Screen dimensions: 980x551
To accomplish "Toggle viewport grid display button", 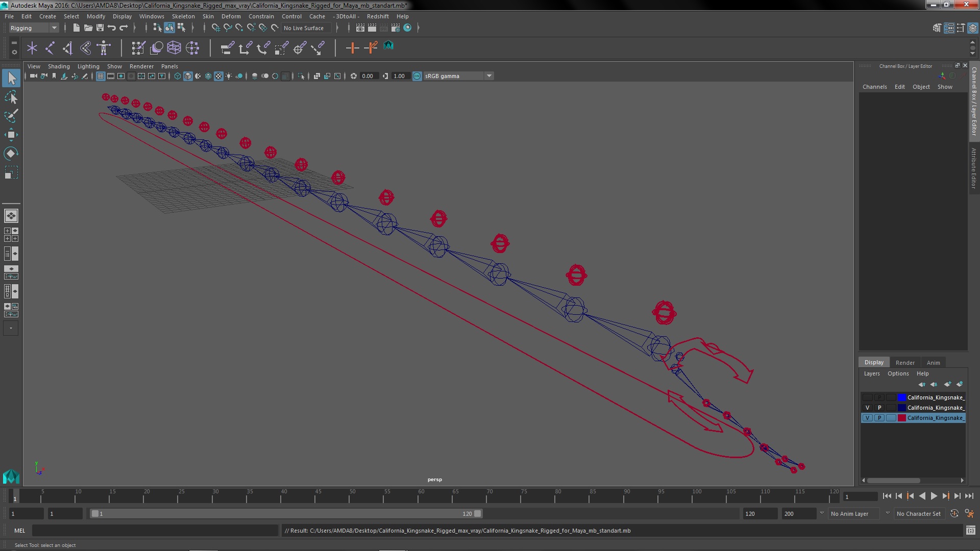I will coord(101,76).
